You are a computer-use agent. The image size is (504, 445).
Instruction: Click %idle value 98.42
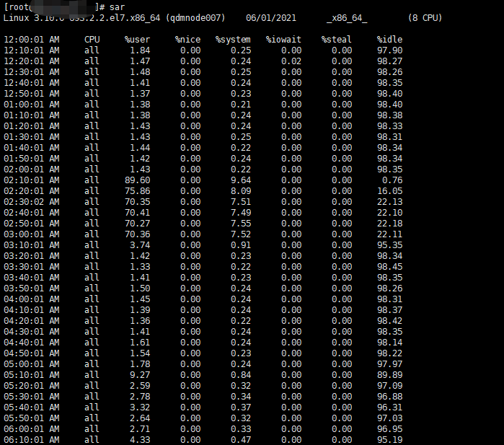tap(389, 321)
